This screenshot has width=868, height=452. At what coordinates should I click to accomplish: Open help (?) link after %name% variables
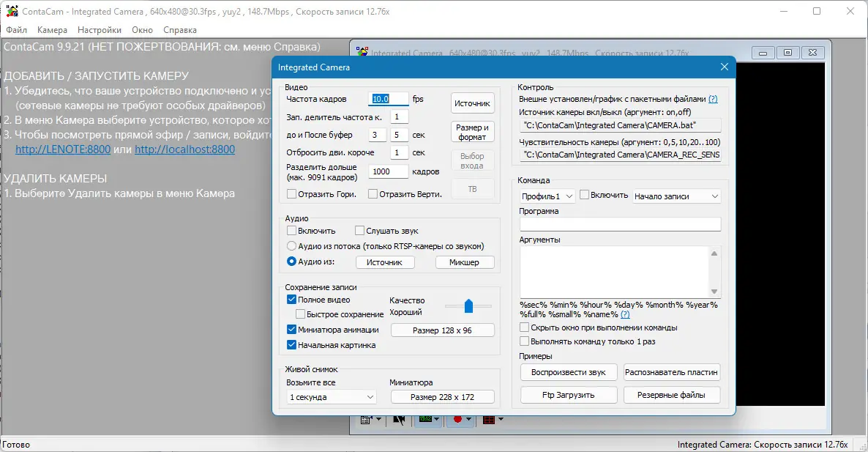[625, 314]
